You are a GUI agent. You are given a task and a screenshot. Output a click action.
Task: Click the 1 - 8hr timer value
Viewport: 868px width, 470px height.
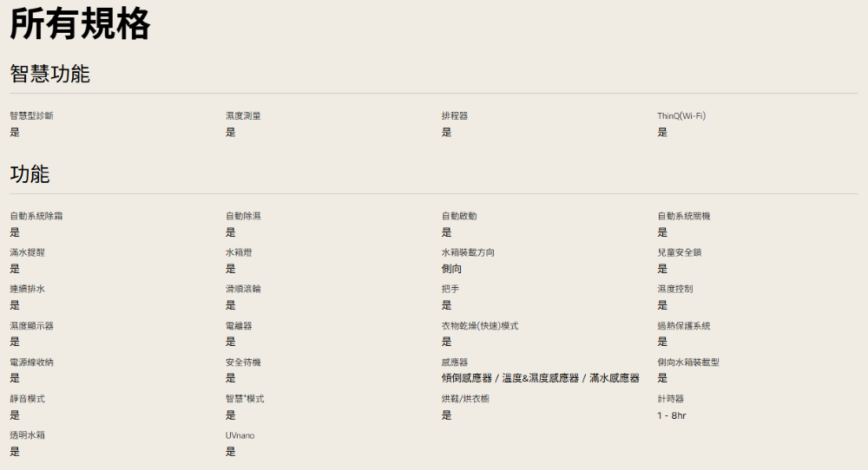[x=671, y=415]
